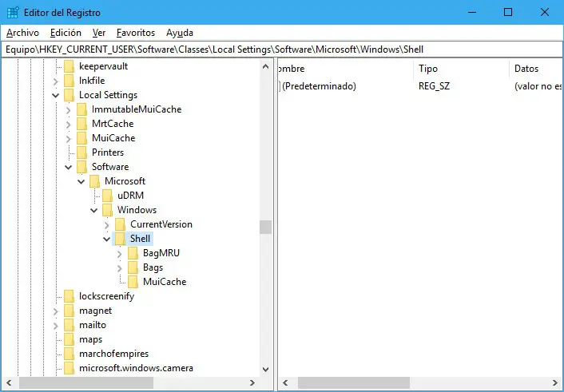This screenshot has height=392, width=564.
Task: Click the uDRM folder icon
Action: pos(108,196)
